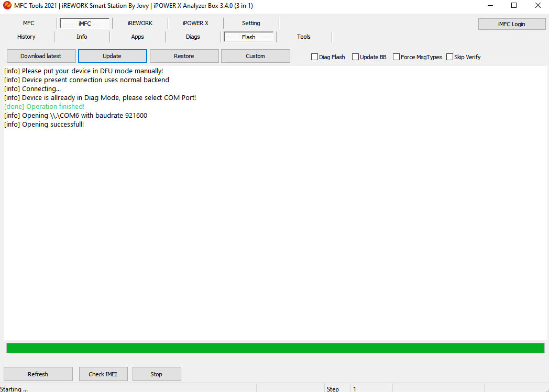Image resolution: width=549 pixels, height=392 pixels.
Task: Click the 'Opening successfull!' log line
Action: click(44, 125)
